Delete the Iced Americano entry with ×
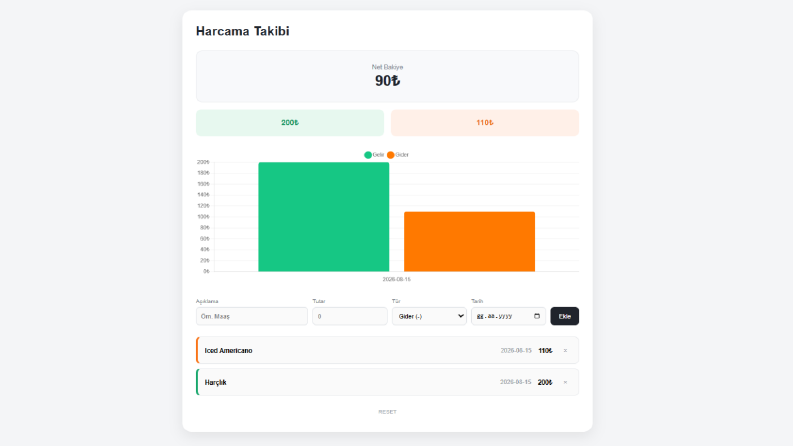 565,350
